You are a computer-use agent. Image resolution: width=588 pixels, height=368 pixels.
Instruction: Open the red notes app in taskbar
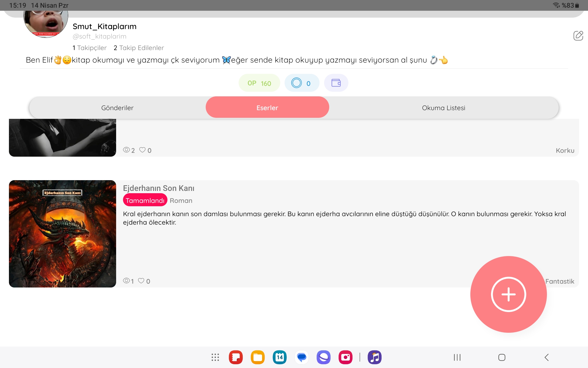coord(236,357)
